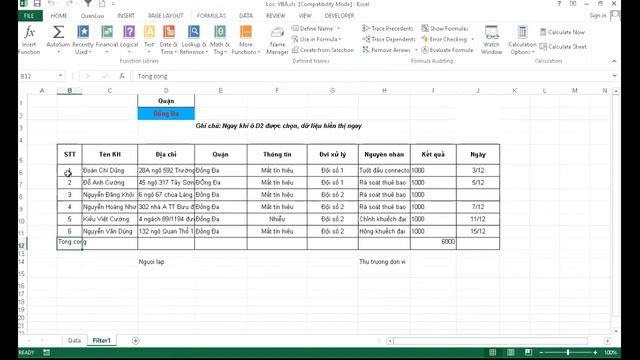Click Remove Arrows
This screenshot has height=360, width=640.
(387, 50)
